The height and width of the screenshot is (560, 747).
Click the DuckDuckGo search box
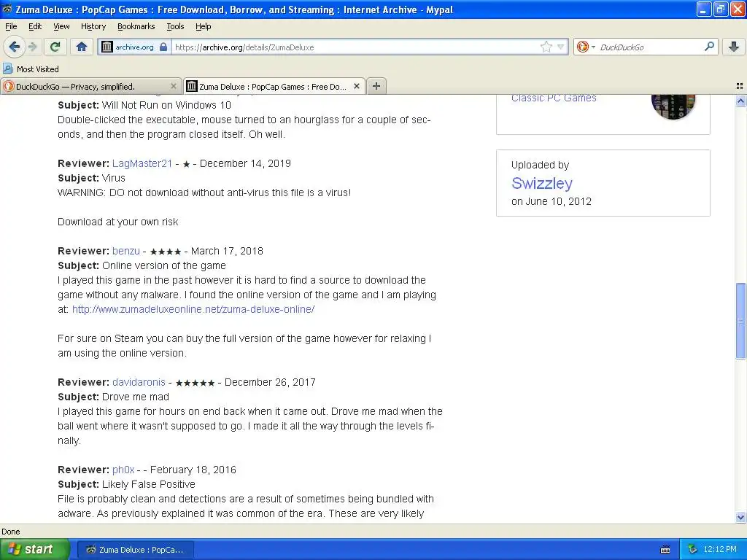tap(649, 47)
